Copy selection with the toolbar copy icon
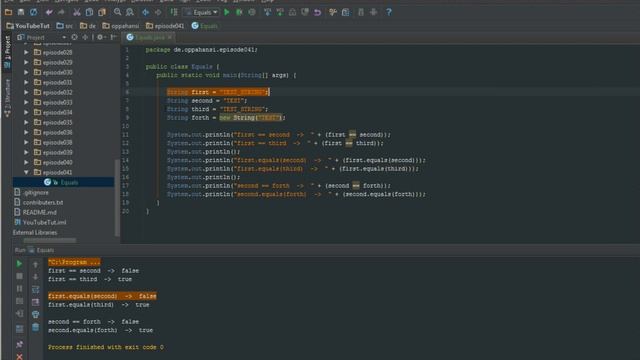 pos(89,12)
